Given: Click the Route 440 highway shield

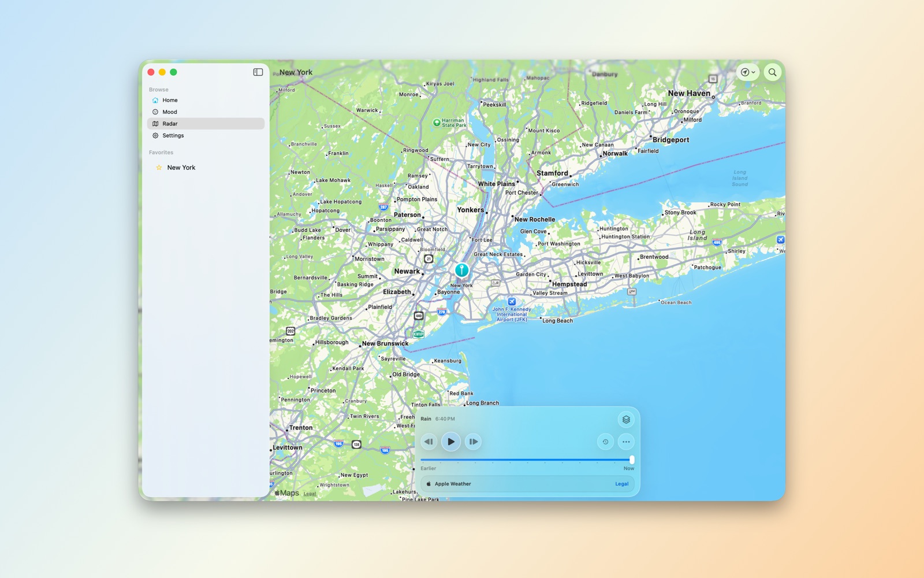Looking at the screenshot, I should (419, 316).
